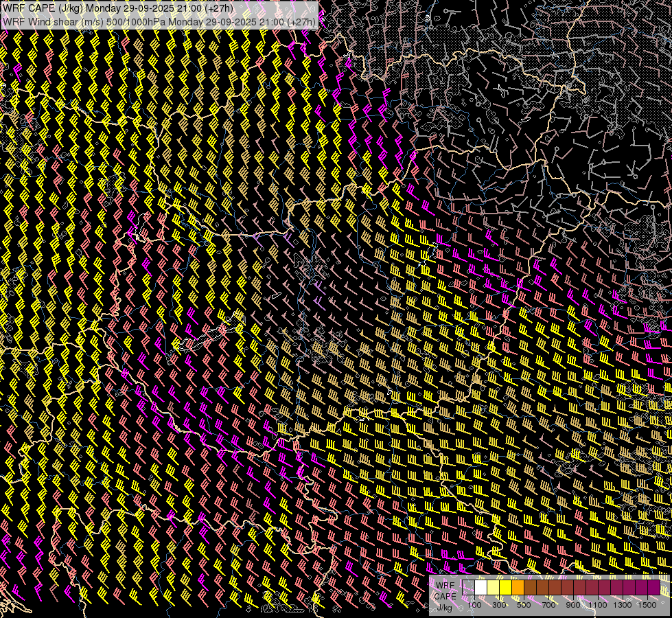Click the 1100 tick label on the legend

[x=598, y=605]
